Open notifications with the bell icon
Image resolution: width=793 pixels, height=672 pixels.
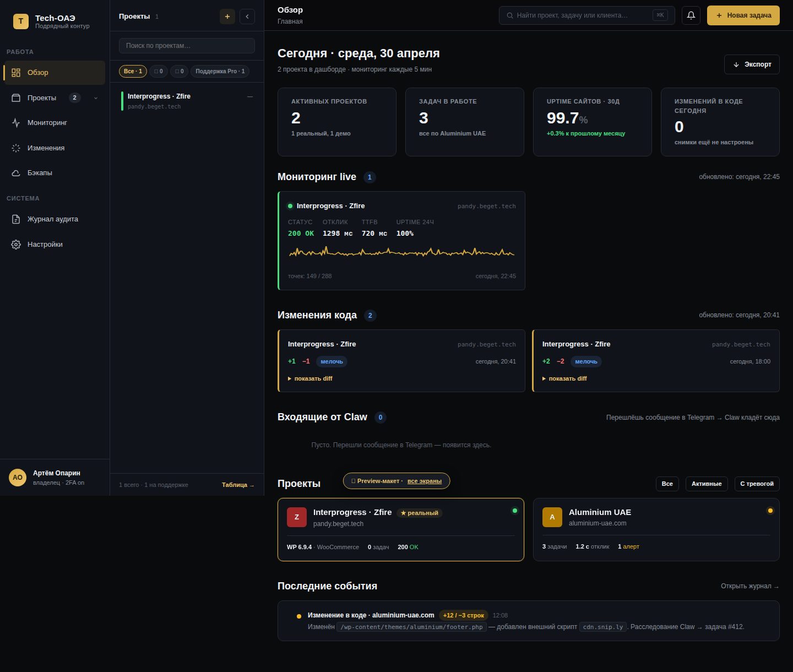(x=691, y=15)
